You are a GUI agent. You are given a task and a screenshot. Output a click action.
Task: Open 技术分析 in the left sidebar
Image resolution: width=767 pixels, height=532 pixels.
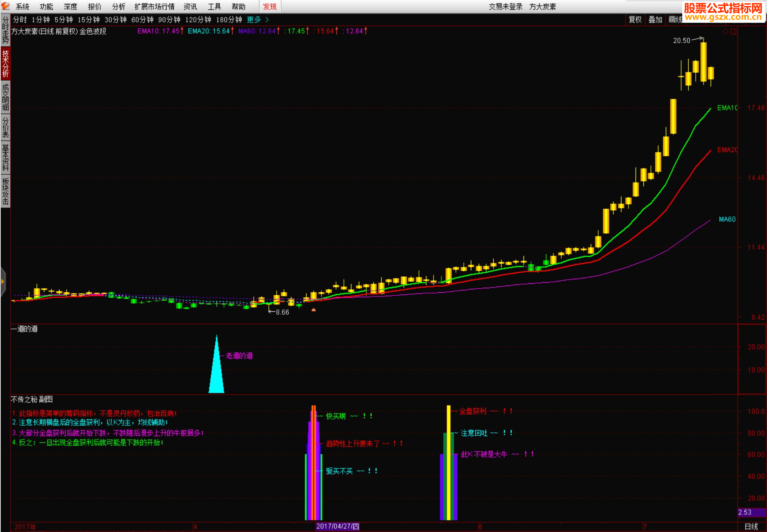click(x=5, y=63)
